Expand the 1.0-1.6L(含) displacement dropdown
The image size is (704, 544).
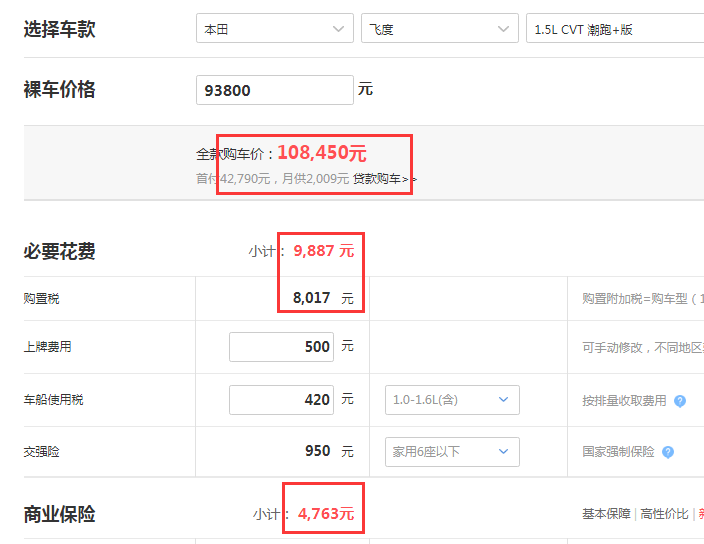point(452,400)
